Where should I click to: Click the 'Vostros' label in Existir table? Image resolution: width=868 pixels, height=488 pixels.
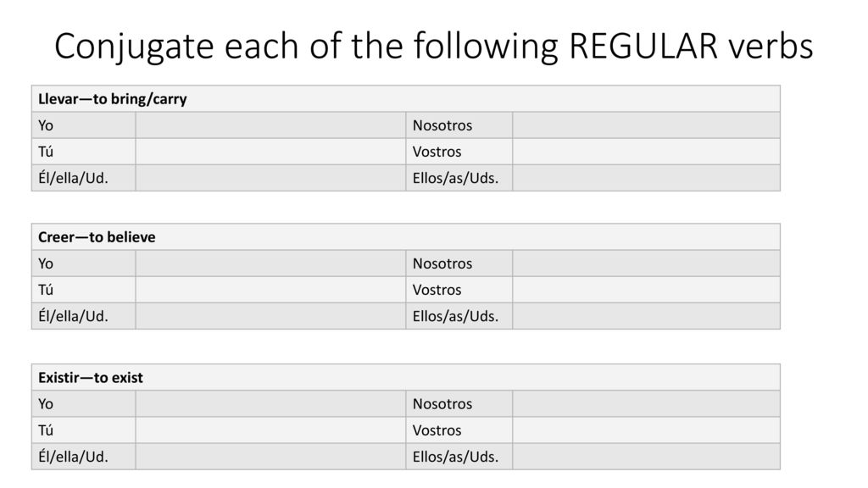437,430
